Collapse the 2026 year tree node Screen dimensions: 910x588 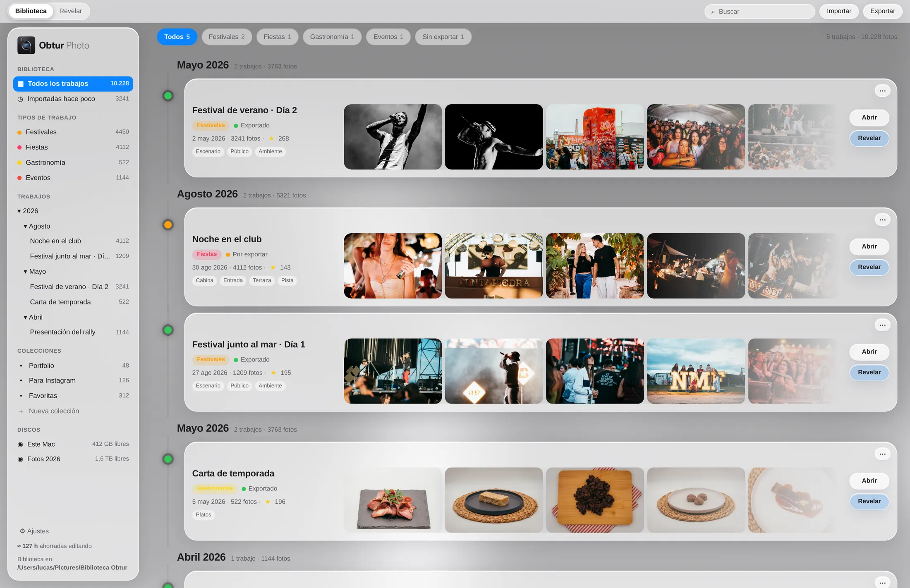(19, 211)
